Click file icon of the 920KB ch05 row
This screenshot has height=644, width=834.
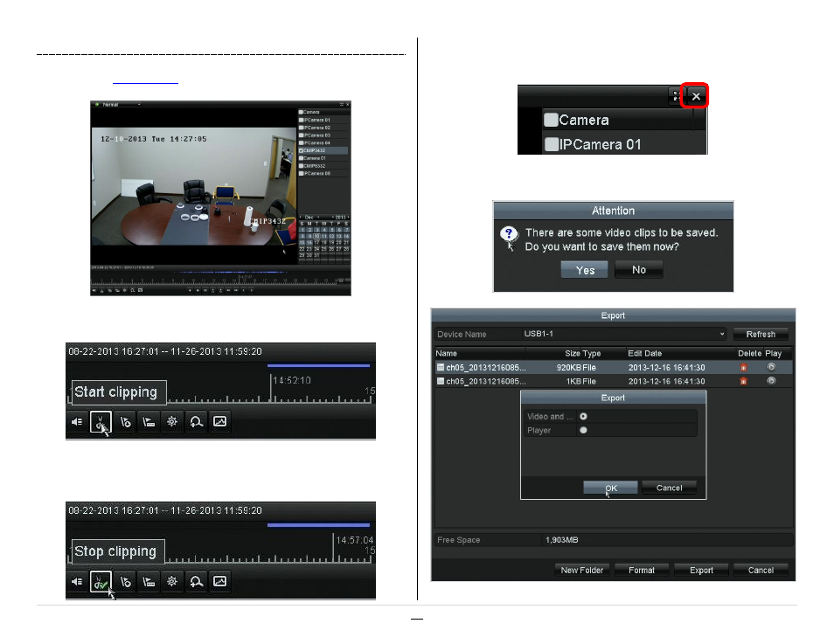(441, 367)
